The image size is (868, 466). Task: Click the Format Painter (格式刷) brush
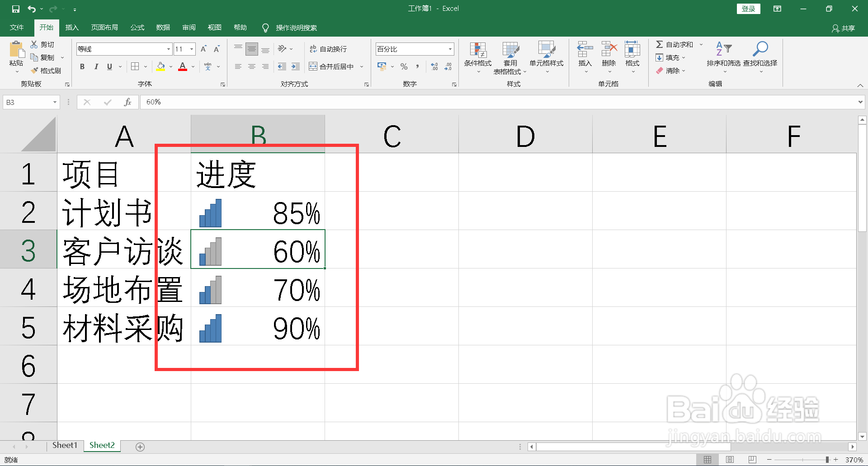(34, 71)
